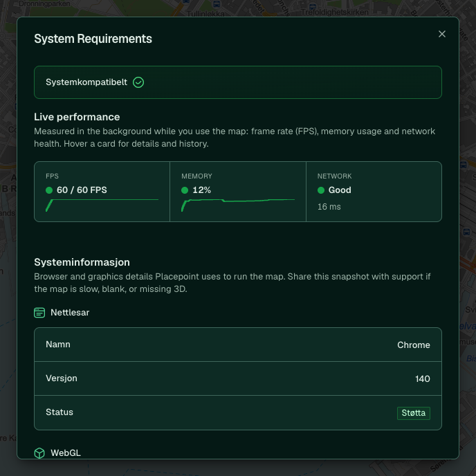The height and width of the screenshot is (476, 476).
Task: Select the Versjon 140 row
Action: click(238, 378)
